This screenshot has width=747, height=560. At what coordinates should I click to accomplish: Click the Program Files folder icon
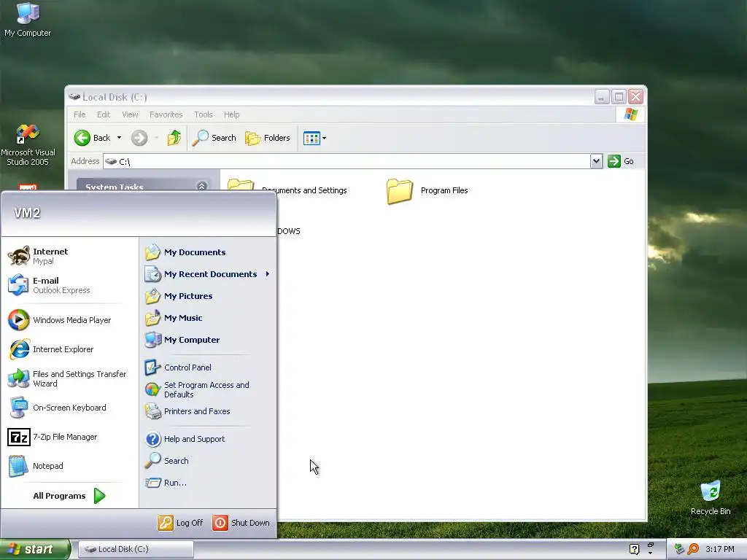[x=399, y=191]
